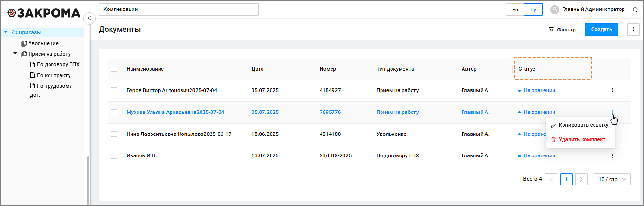Collapse the Прием на работу tree arrow
Viewport: 644px width, 206px height.
click(x=15, y=53)
